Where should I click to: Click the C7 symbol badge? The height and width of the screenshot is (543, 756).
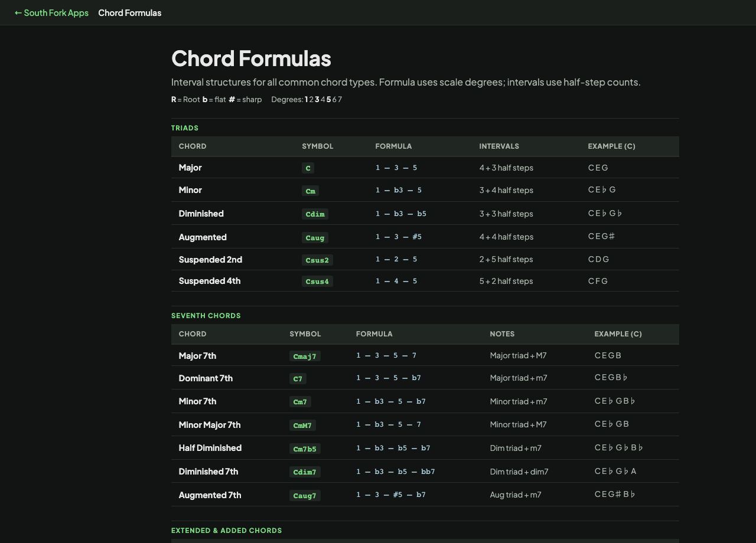tap(298, 378)
